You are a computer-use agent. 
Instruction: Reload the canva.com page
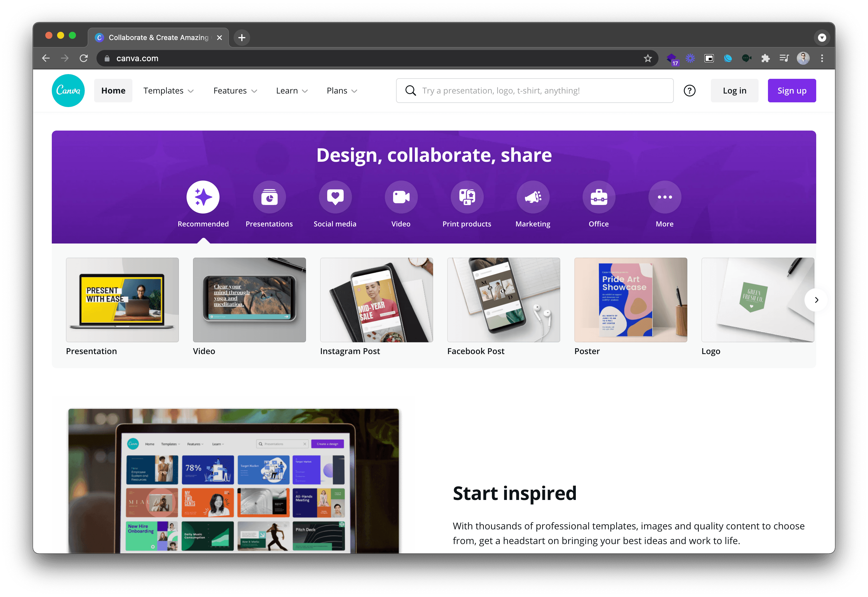pyautogui.click(x=84, y=58)
